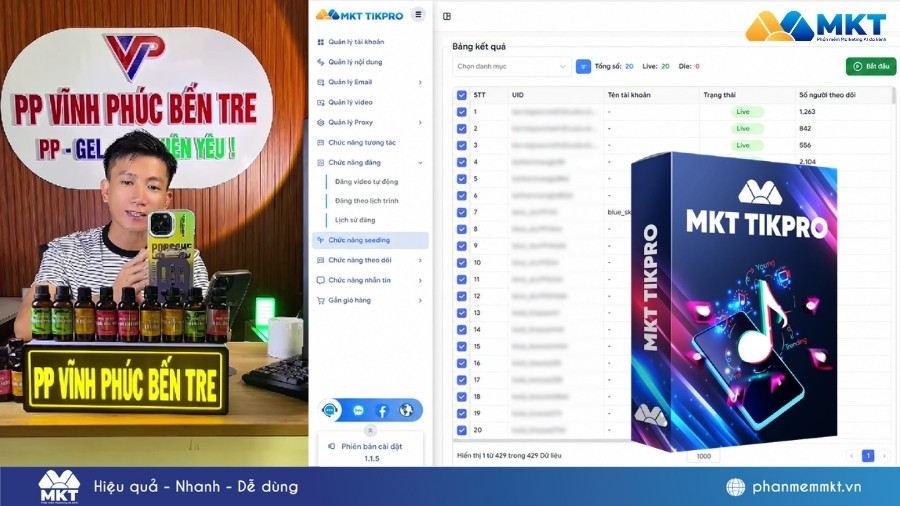Collapse sidebar using hamburger menu icon
The image size is (900, 506).
click(x=418, y=14)
